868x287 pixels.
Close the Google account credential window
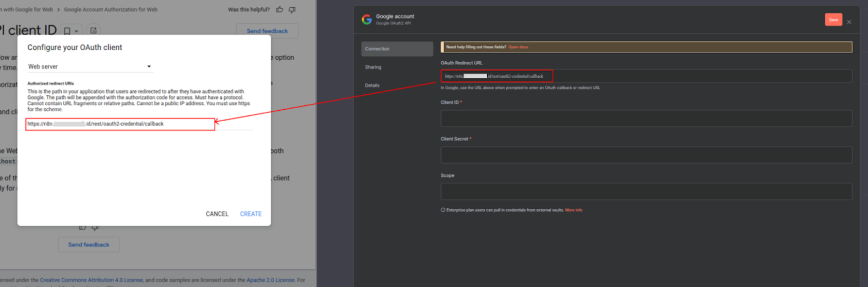click(x=849, y=22)
